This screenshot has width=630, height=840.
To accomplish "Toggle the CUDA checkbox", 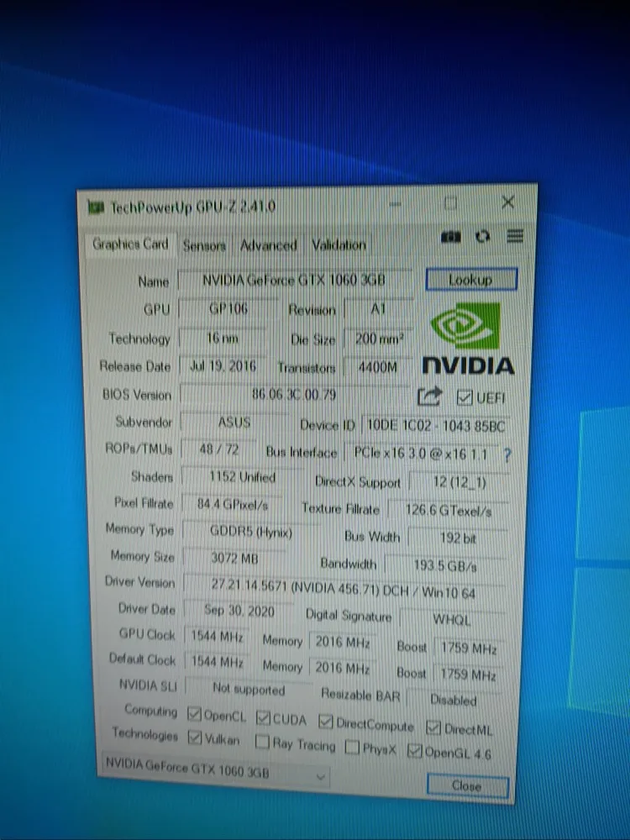I will pyautogui.click(x=262, y=718).
